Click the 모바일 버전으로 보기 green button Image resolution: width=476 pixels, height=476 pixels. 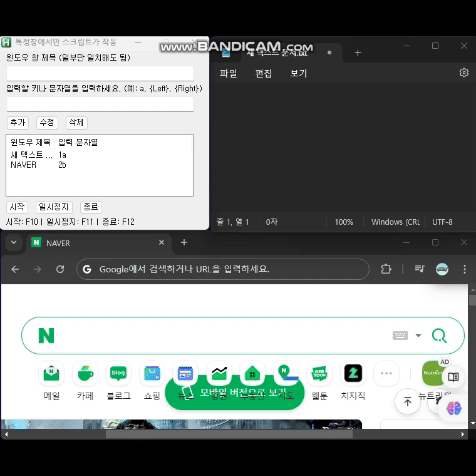tap(235, 393)
